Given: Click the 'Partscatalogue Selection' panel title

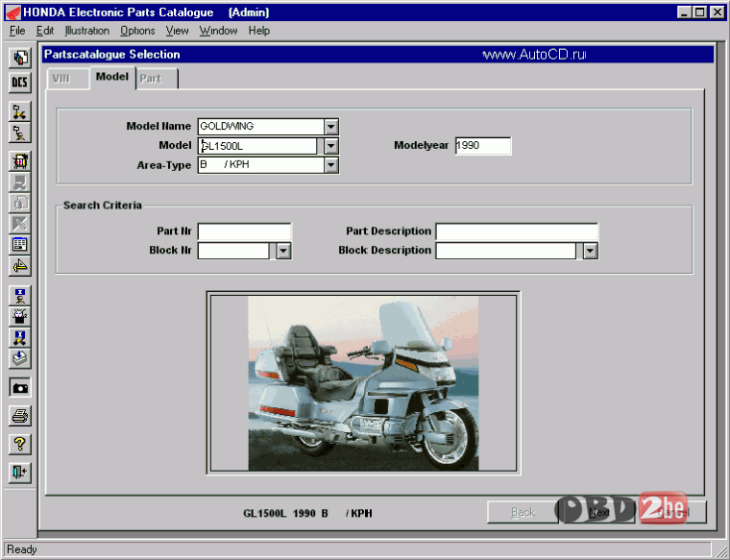Looking at the screenshot, I should (111, 55).
